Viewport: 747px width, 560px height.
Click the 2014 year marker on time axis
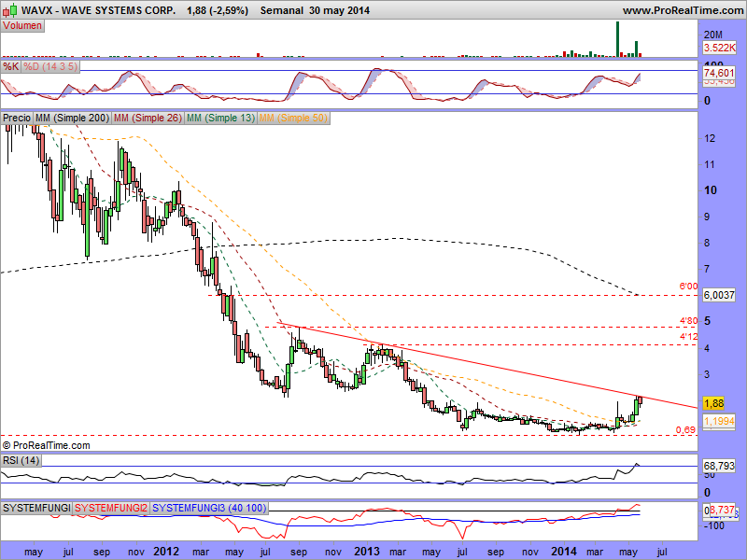pos(564,552)
